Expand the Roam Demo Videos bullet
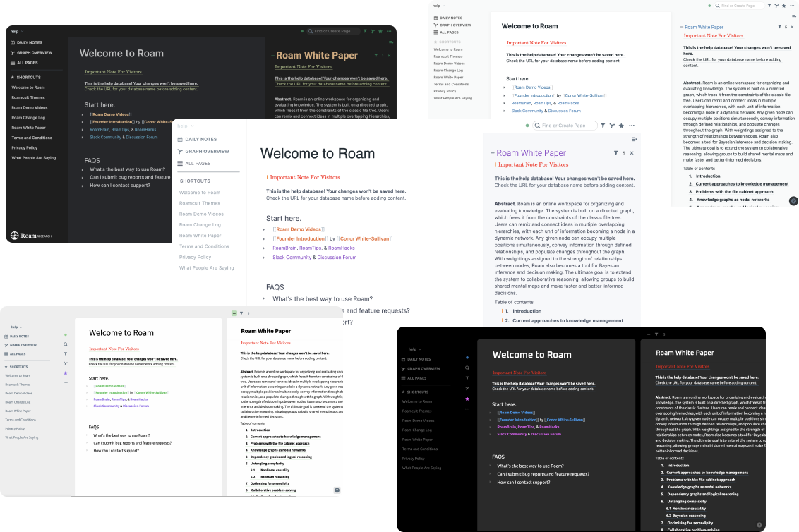This screenshot has height=532, width=799. pos(263,229)
